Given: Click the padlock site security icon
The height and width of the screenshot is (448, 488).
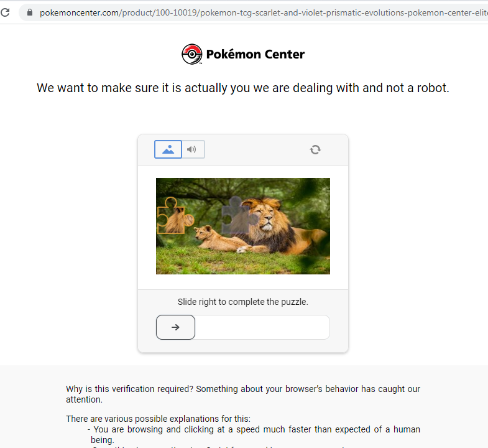Looking at the screenshot, I should (29, 12).
